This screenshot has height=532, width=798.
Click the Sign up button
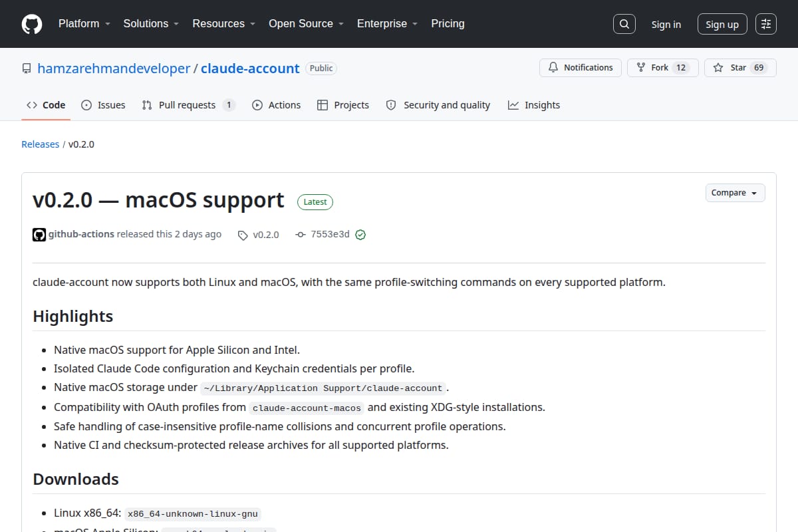(722, 24)
